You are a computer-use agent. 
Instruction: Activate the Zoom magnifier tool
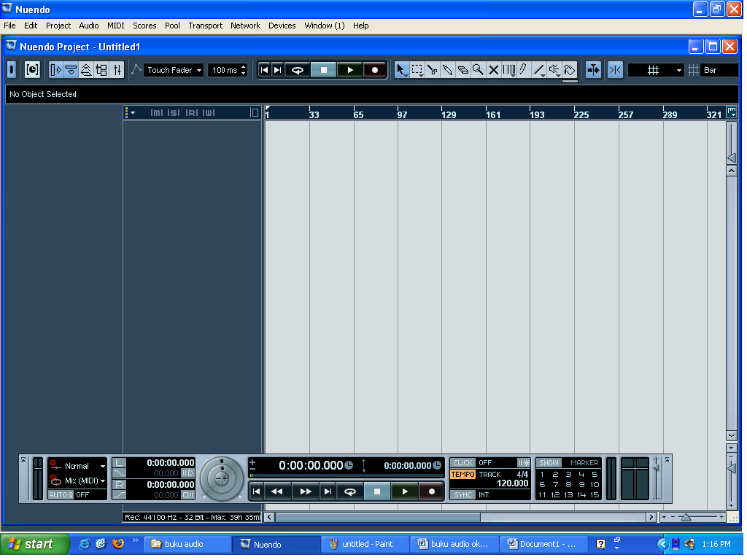(x=478, y=70)
